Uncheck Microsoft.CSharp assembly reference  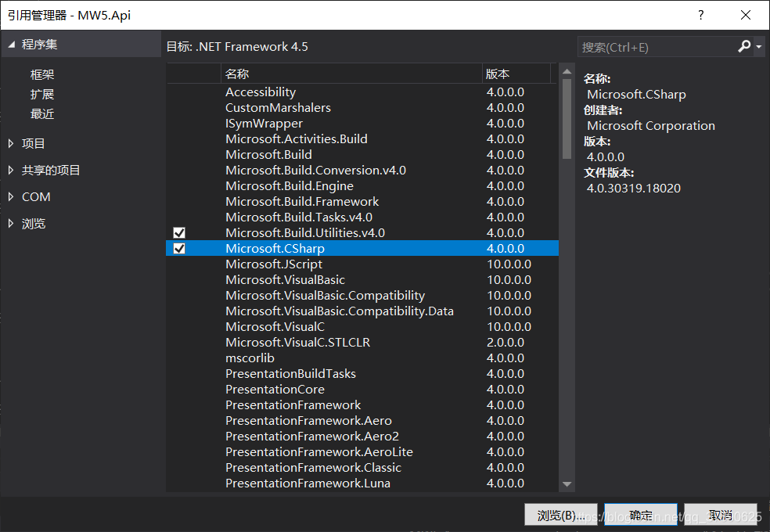click(179, 248)
